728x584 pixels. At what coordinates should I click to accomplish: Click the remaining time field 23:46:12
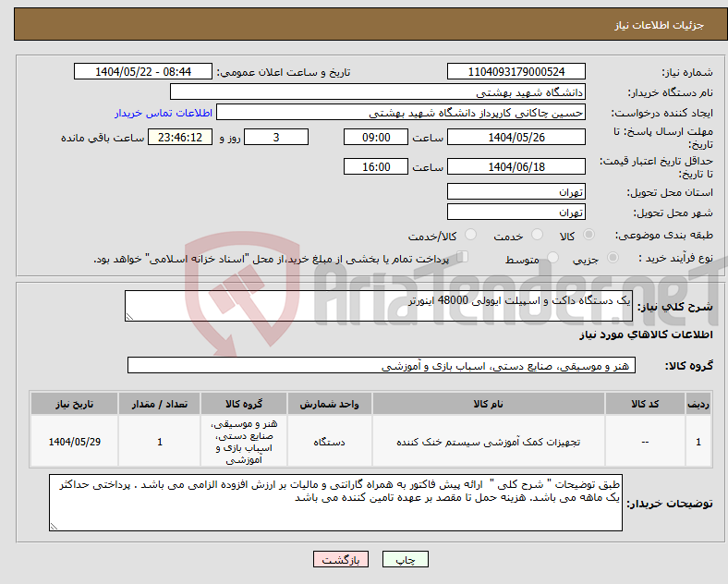click(180, 138)
